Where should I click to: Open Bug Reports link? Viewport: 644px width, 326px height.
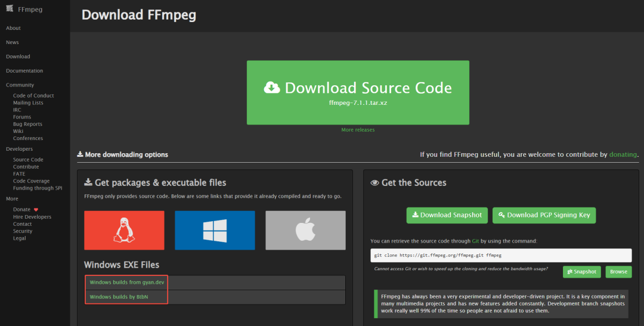(27, 124)
